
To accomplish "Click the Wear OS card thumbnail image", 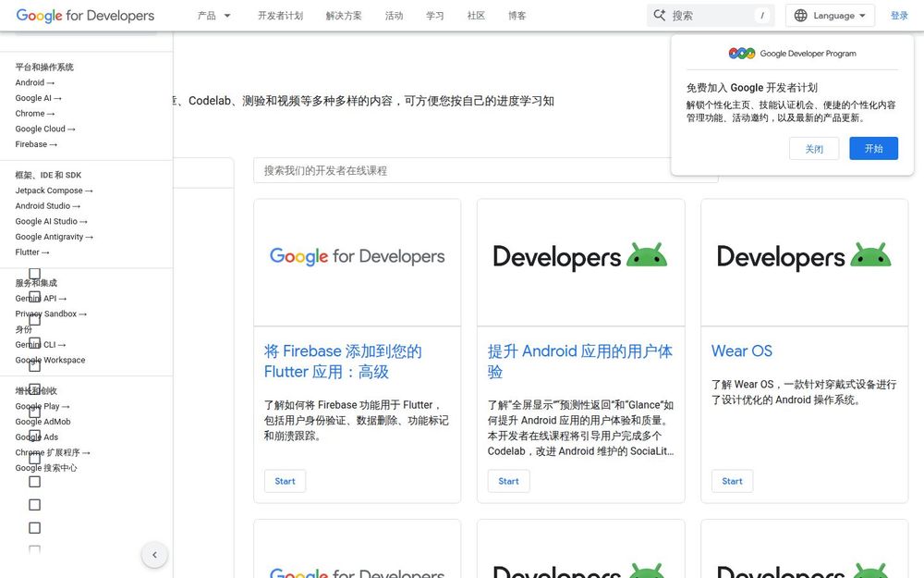I will click(x=805, y=263).
